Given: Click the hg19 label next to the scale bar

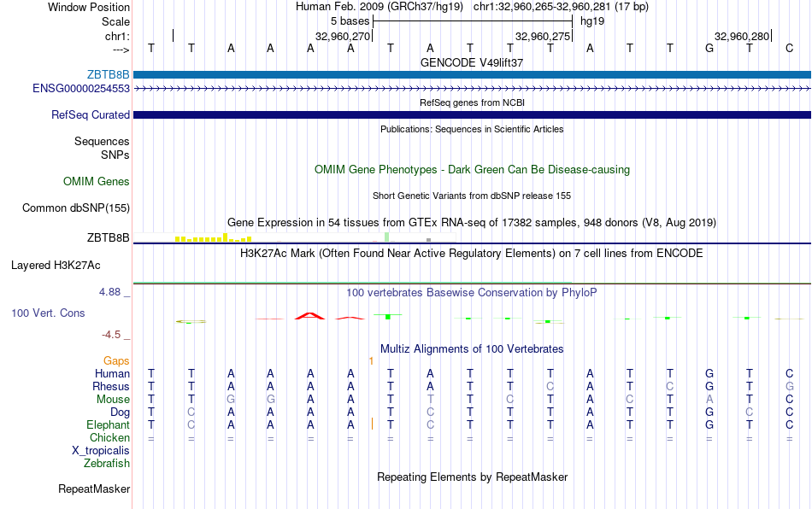Looking at the screenshot, I should point(592,21).
